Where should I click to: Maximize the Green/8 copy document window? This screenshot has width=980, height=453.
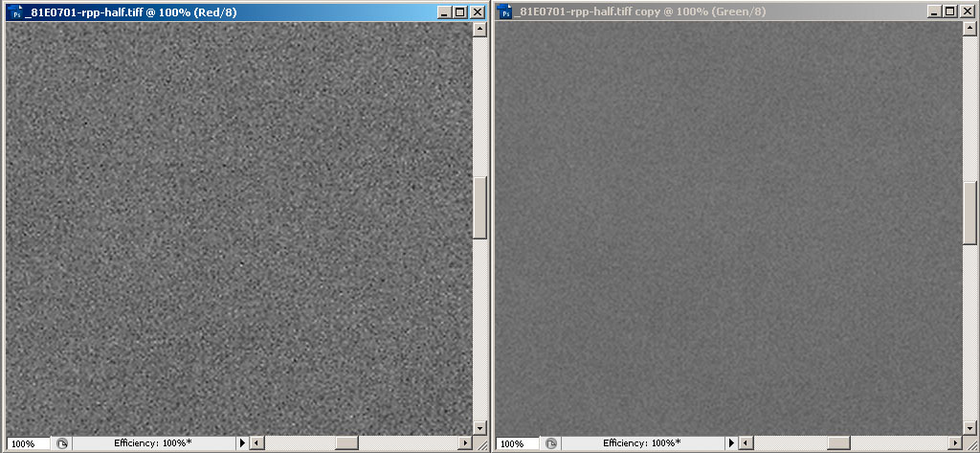click(950, 11)
